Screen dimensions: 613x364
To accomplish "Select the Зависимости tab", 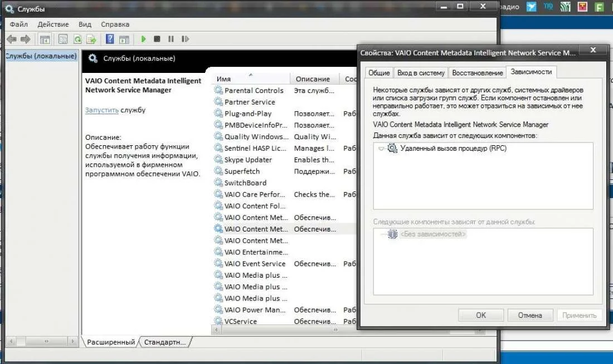I will (x=531, y=72).
